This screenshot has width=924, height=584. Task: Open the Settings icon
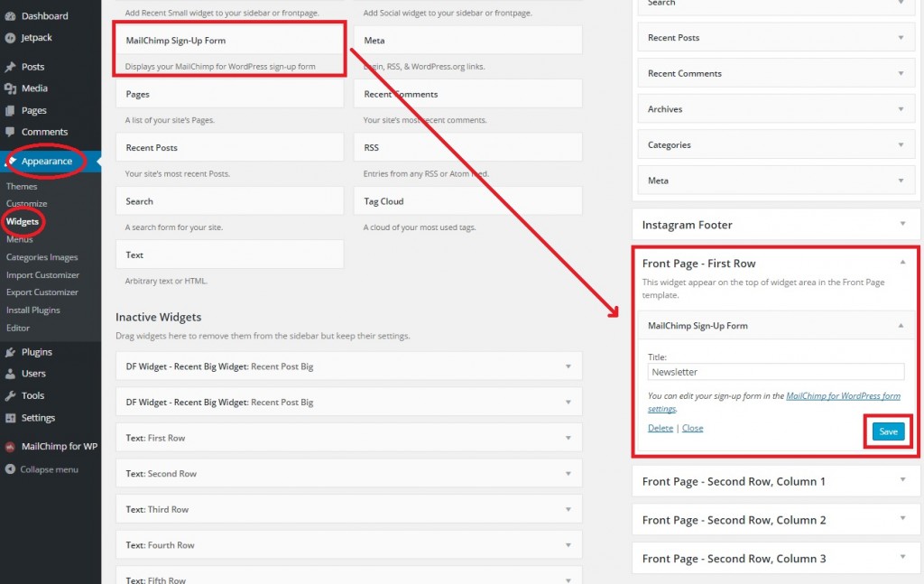(13, 417)
